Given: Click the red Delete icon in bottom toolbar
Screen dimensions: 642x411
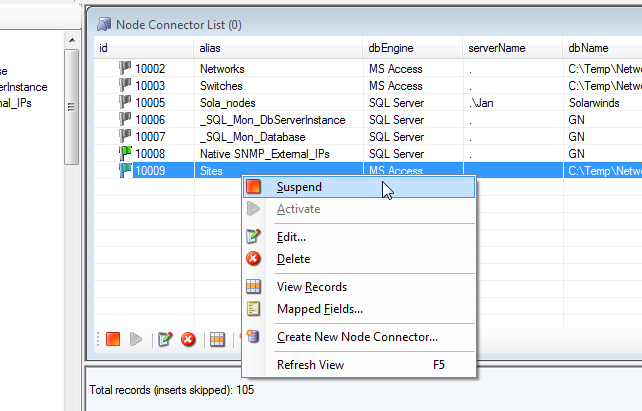Looking at the screenshot, I should pyautogui.click(x=188, y=340).
